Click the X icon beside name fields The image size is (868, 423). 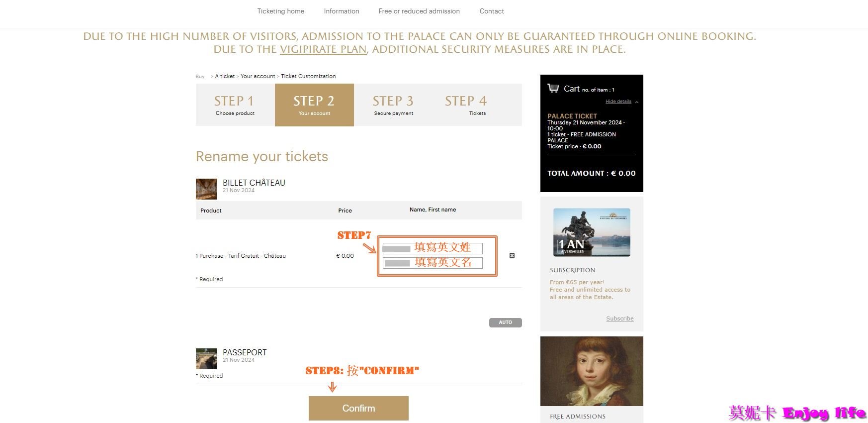pyautogui.click(x=512, y=256)
